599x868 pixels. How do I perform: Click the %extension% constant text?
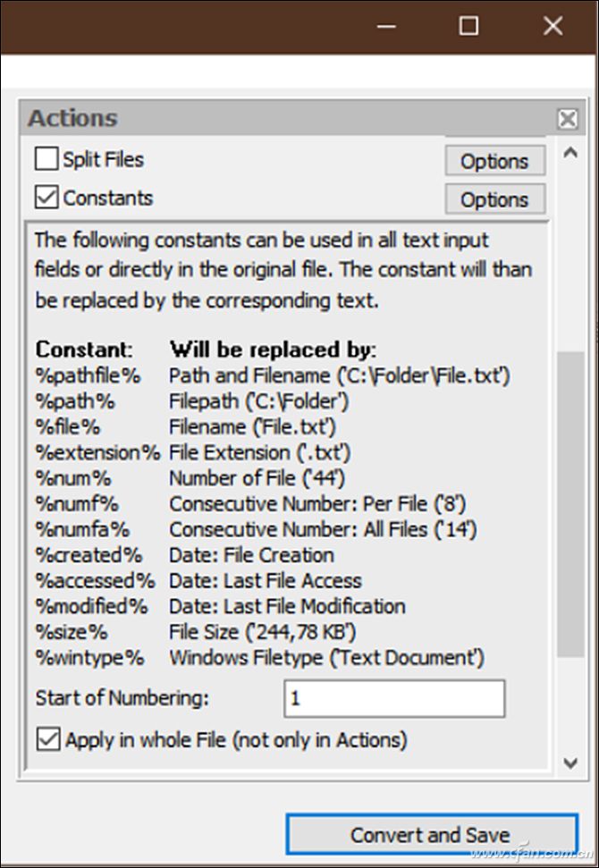pyautogui.click(x=97, y=452)
